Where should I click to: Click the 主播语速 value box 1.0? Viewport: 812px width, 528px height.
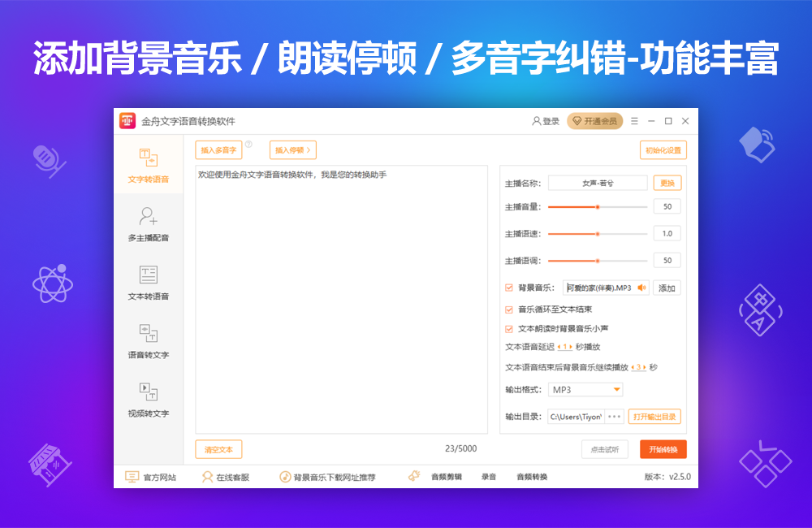click(x=667, y=234)
